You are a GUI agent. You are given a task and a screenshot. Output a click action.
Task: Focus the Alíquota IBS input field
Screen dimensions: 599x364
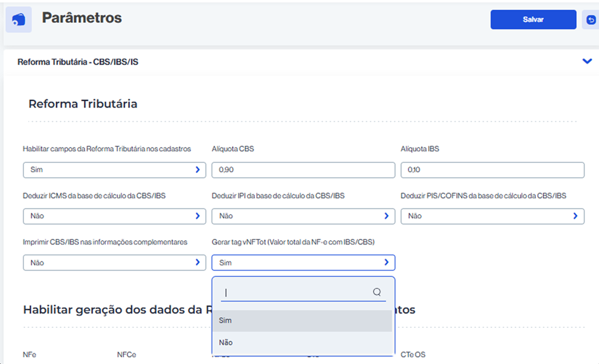(x=492, y=170)
